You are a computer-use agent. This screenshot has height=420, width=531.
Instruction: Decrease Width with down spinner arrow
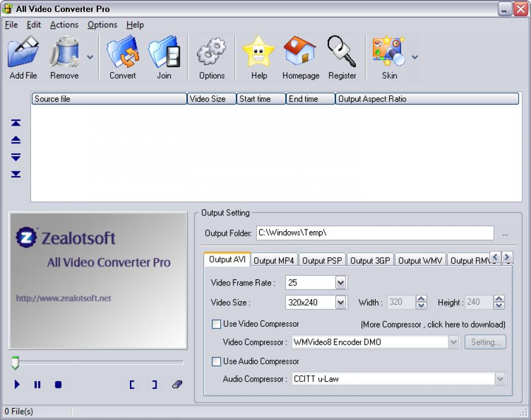pos(421,305)
